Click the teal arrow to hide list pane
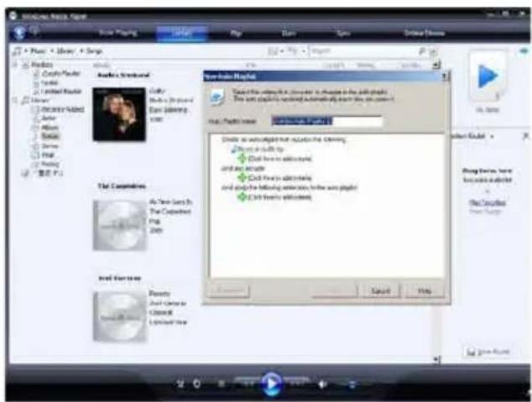Screen dimensions: 532x402 (x=524, y=50)
